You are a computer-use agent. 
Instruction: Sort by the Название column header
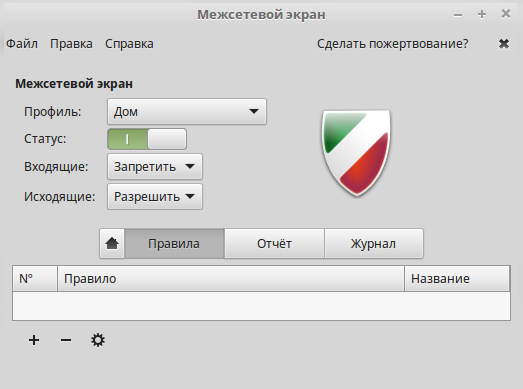click(457, 279)
